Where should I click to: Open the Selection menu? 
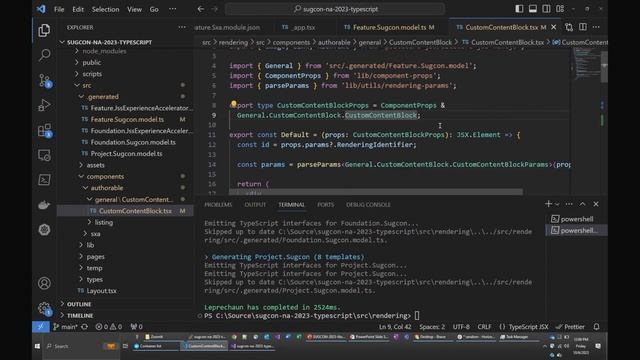pos(105,9)
